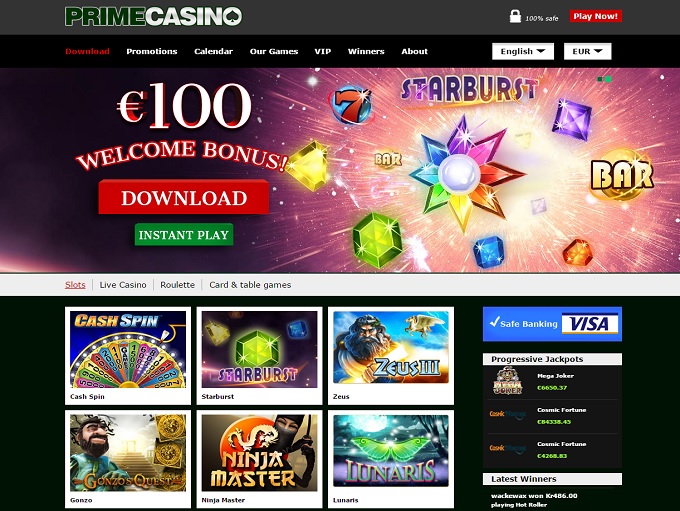
Task: Switch to Card & table games tab
Action: 250,285
